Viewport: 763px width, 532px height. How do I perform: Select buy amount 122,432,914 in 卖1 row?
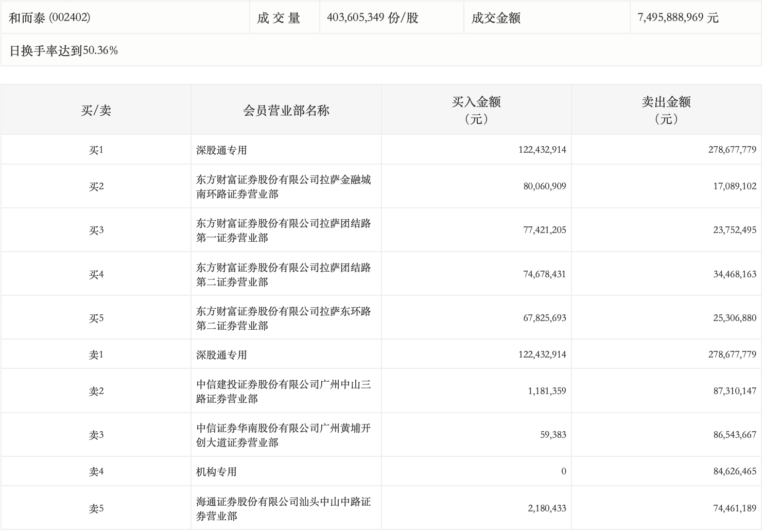[542, 355]
